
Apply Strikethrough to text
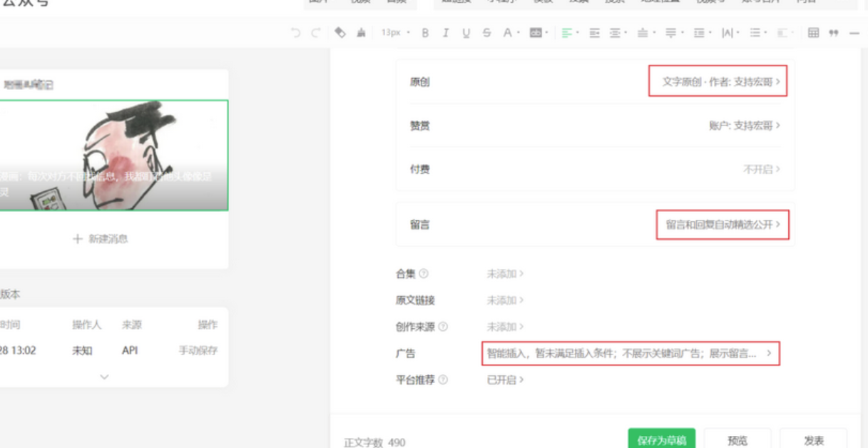click(x=486, y=31)
